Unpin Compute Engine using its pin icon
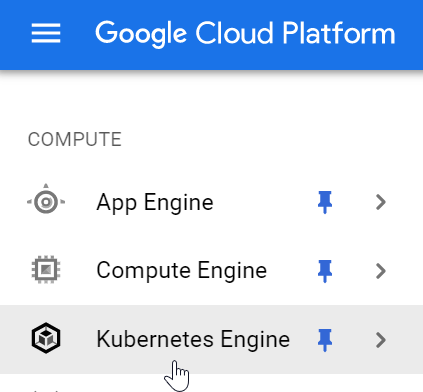Image resolution: width=423 pixels, height=392 pixels. click(x=325, y=271)
